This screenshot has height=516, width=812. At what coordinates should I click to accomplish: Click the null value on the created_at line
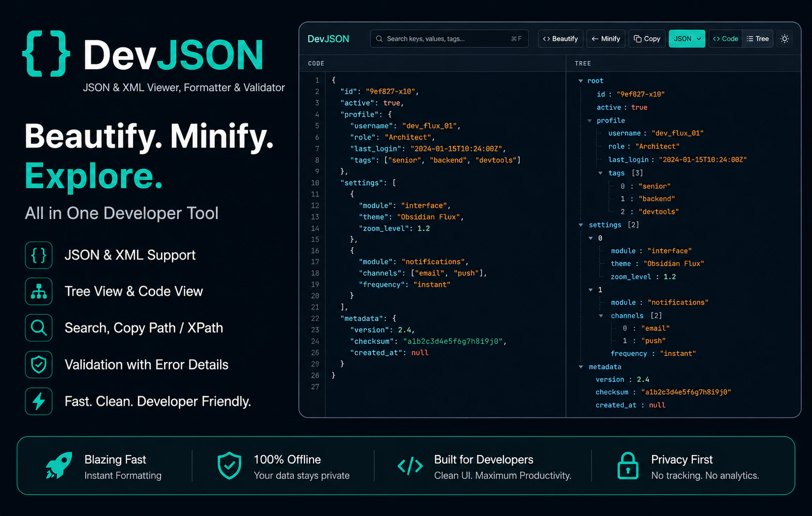420,353
